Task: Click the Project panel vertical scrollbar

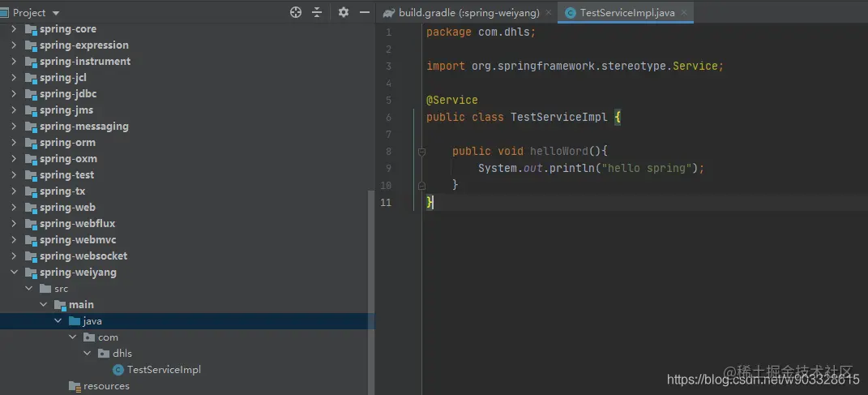Action: (x=371, y=293)
